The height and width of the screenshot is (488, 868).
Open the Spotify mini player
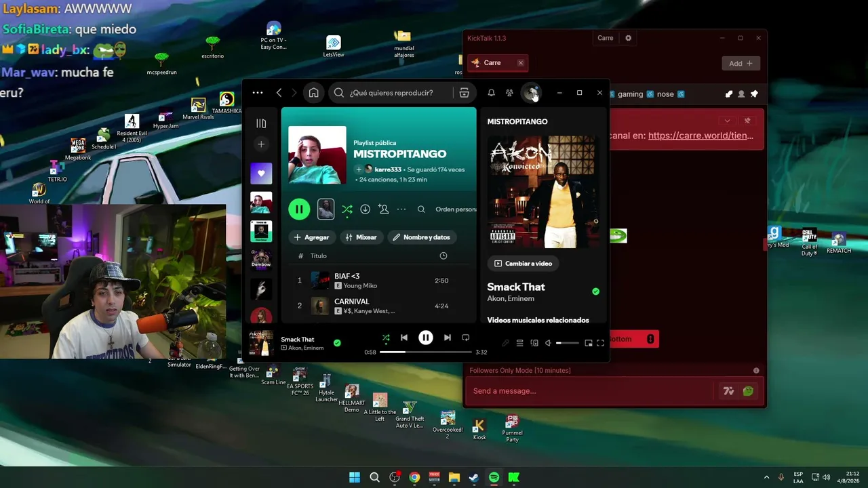589,343
